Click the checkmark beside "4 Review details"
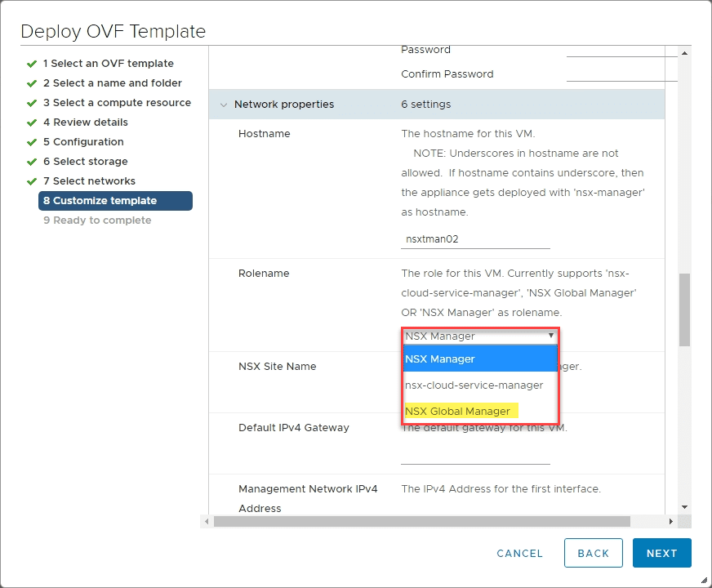Image resolution: width=712 pixels, height=588 pixels. pos(33,122)
